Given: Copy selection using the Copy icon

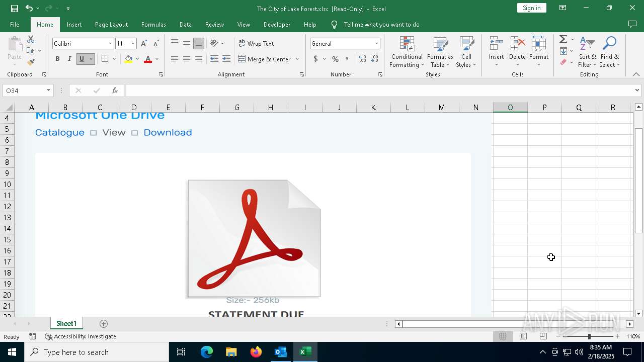Looking at the screenshot, I should click(x=31, y=51).
